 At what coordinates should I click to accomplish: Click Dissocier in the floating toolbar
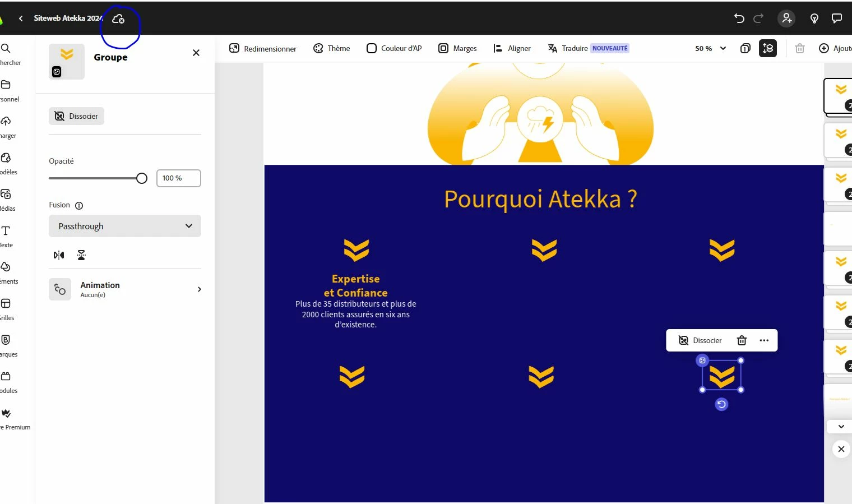(700, 340)
